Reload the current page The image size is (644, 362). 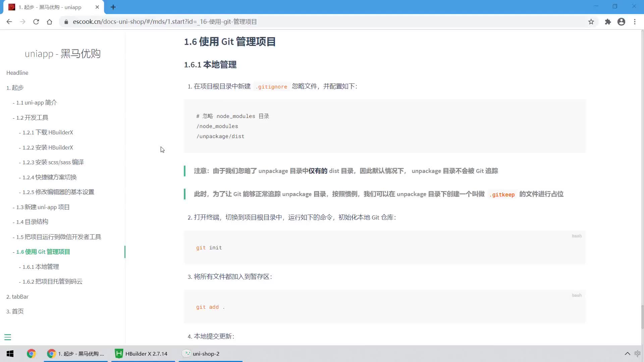36,22
